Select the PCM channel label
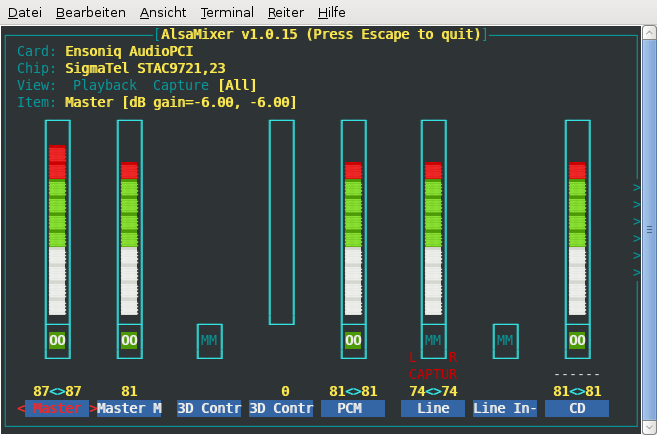This screenshot has width=657, height=435. pos(353,408)
